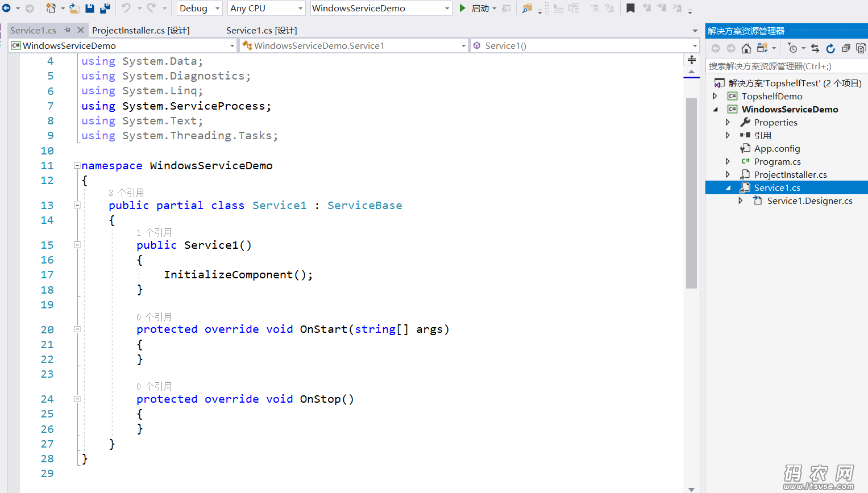The image size is (868, 493).
Task: Refresh Solution Explorer
Action: click(830, 48)
